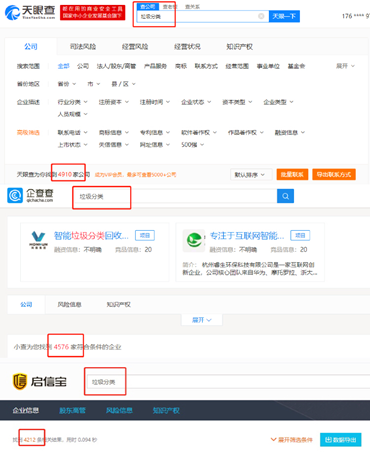
Task: Expand the 展开 search scope options
Action: (345, 66)
